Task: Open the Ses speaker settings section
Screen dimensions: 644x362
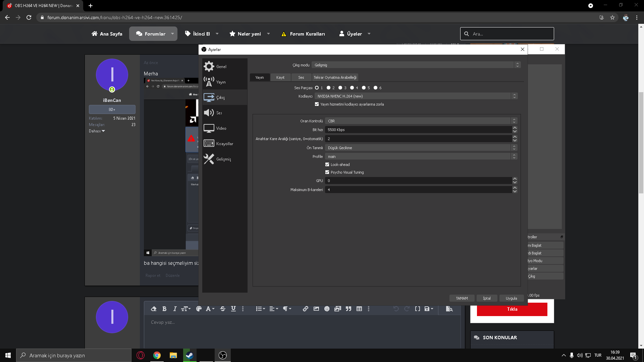Action: click(209, 113)
